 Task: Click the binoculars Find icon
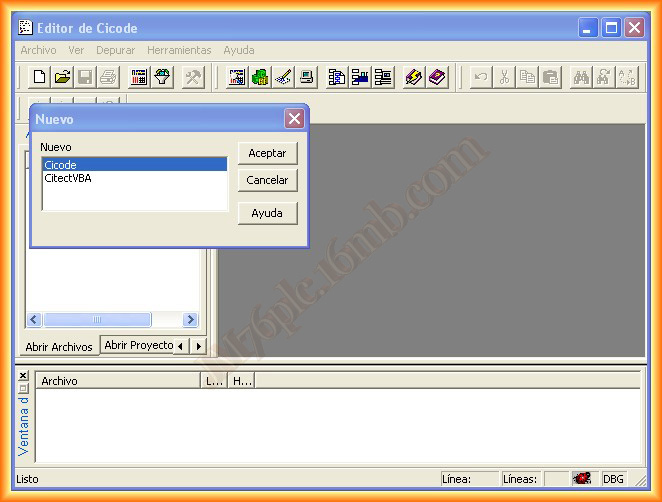click(x=581, y=77)
